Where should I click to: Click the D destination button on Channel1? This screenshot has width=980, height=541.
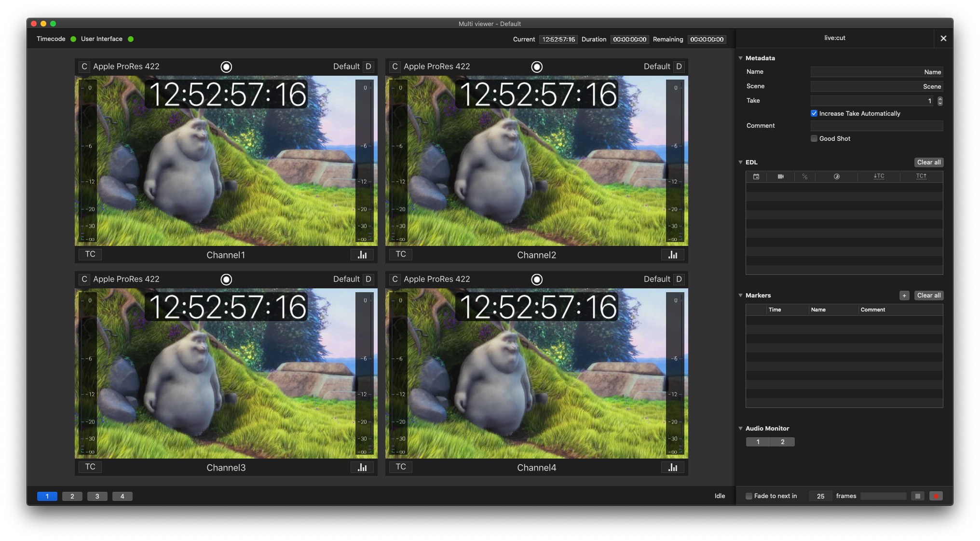(368, 67)
